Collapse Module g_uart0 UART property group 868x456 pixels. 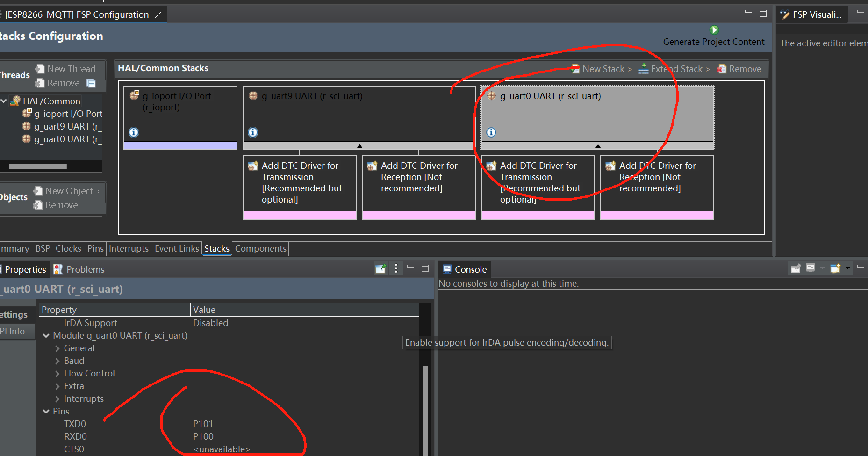[x=46, y=336]
